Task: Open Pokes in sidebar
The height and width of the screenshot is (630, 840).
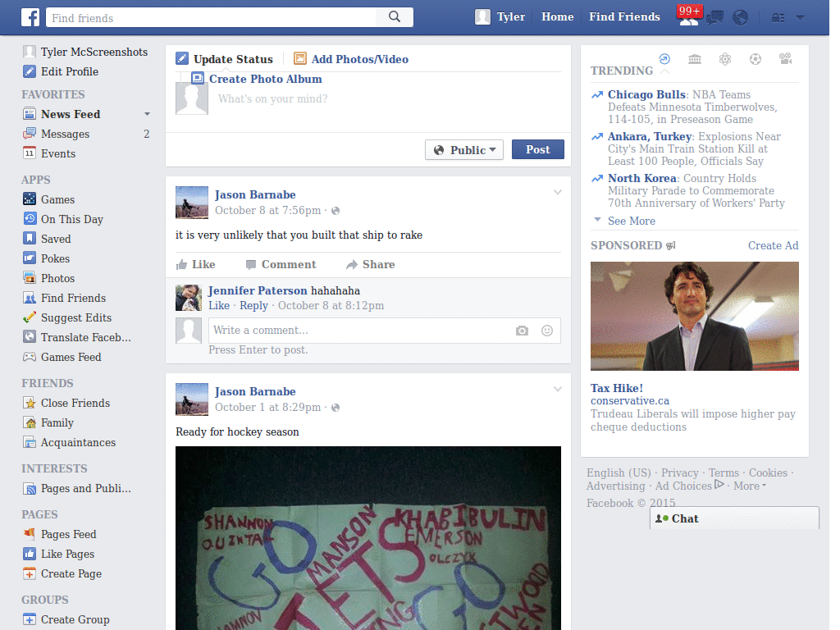Action: click(x=46, y=258)
